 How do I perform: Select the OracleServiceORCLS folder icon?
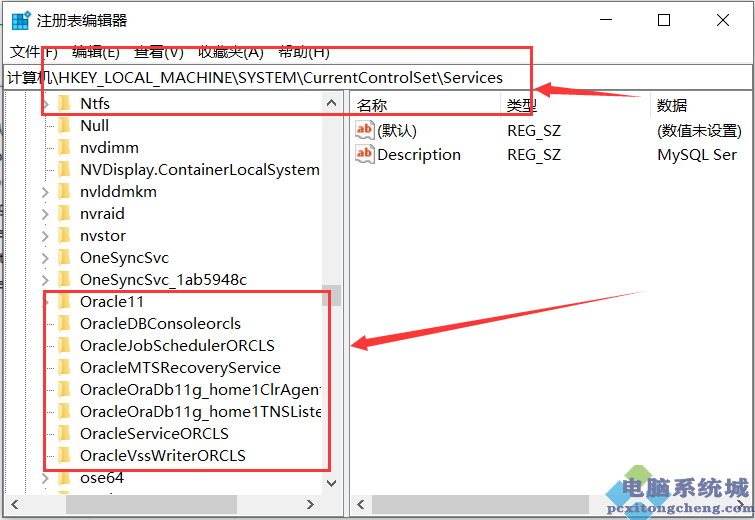64,433
